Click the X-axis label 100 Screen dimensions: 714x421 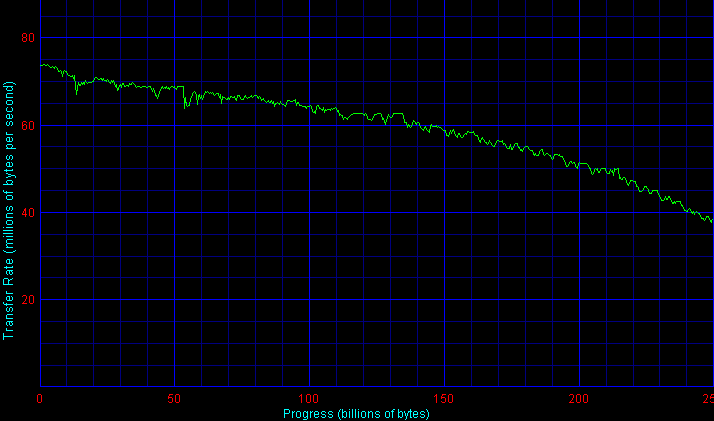tap(309, 399)
